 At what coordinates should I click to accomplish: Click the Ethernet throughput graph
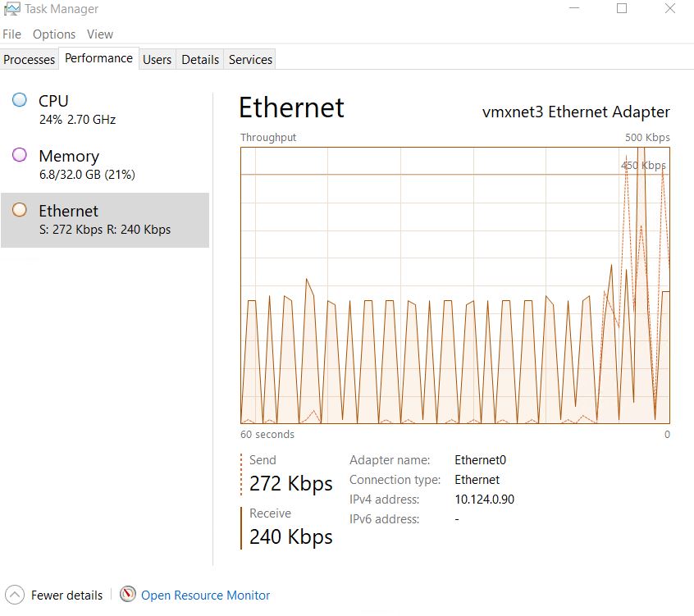click(454, 285)
